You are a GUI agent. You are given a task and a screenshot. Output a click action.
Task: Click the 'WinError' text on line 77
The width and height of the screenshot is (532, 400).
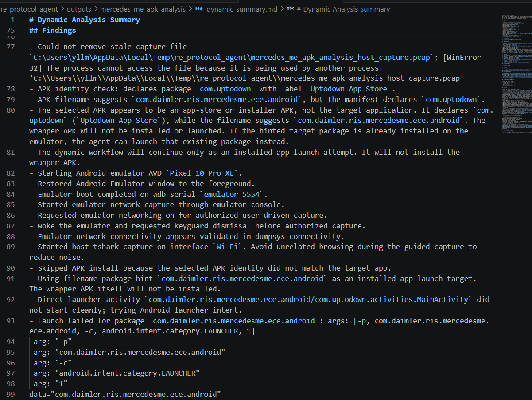463,57
